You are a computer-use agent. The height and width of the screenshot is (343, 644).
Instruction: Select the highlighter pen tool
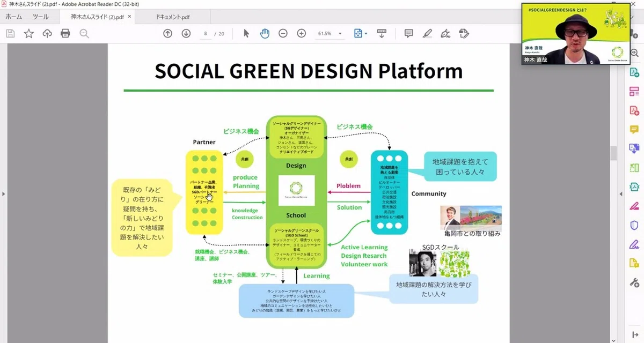click(x=427, y=33)
